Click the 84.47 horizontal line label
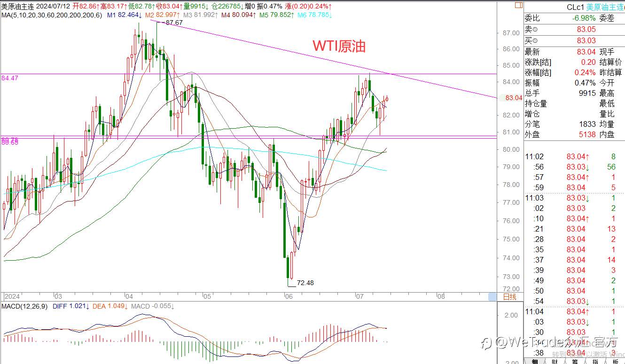 10,78
